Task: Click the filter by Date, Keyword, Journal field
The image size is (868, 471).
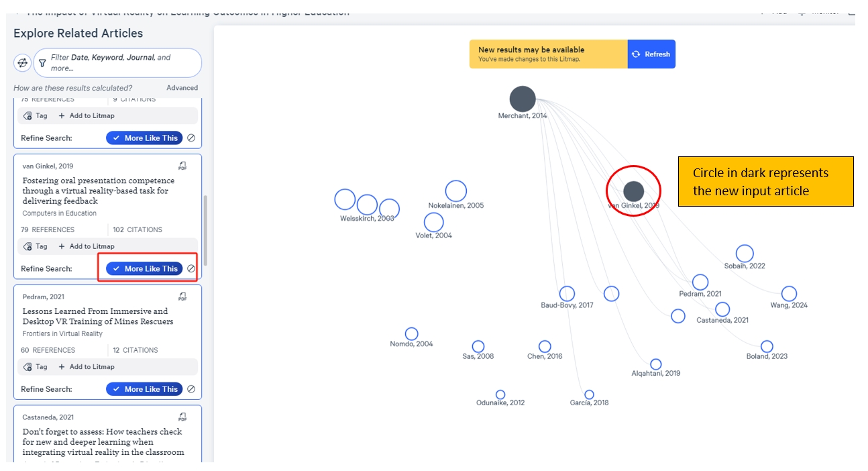Action: tap(121, 63)
